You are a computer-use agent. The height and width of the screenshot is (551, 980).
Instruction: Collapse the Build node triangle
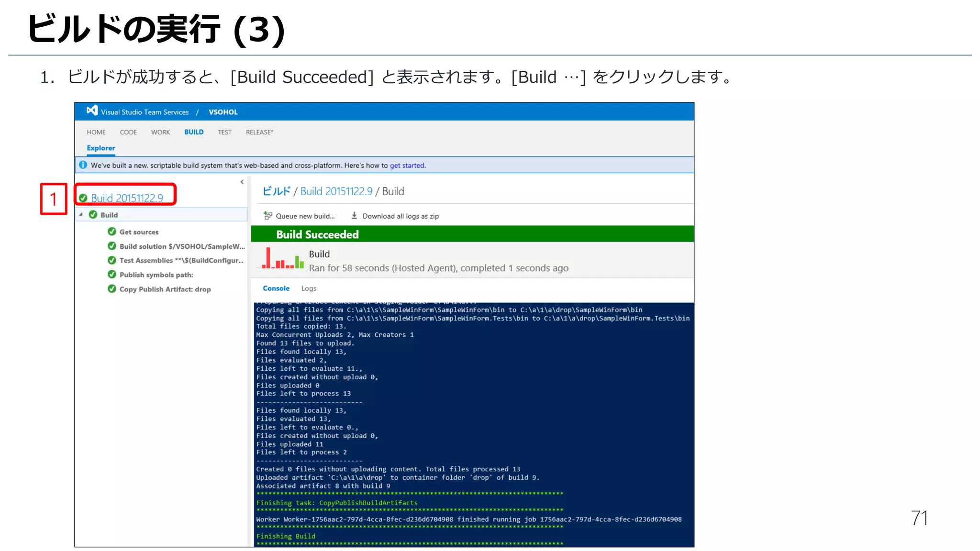[x=81, y=215]
